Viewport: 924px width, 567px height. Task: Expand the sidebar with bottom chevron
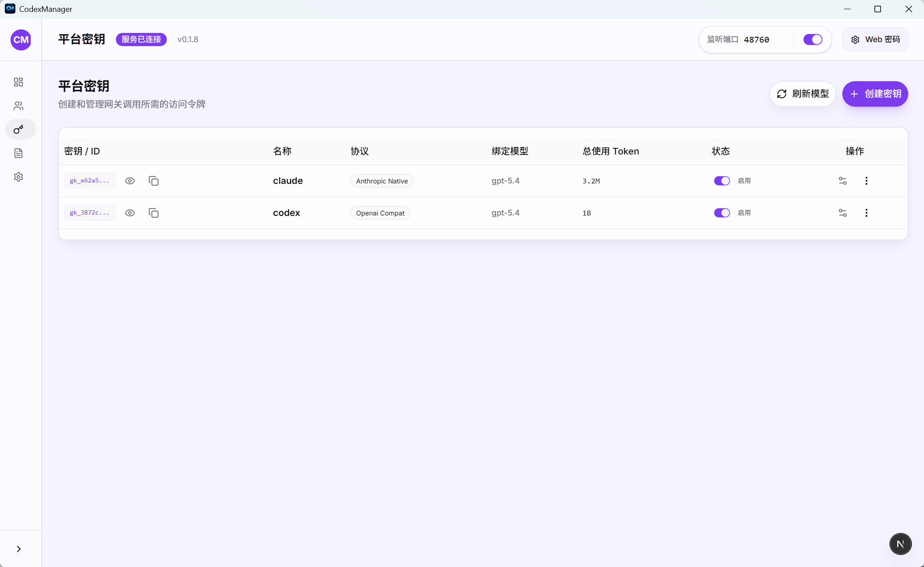pos(18,549)
